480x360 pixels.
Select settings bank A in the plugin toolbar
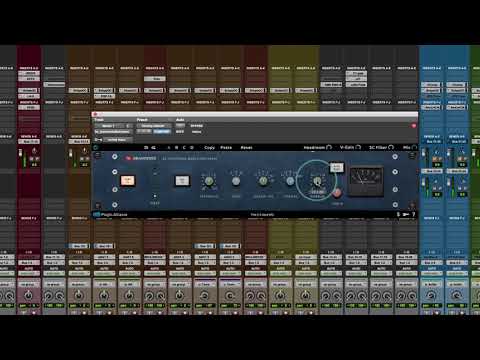tap(169, 147)
